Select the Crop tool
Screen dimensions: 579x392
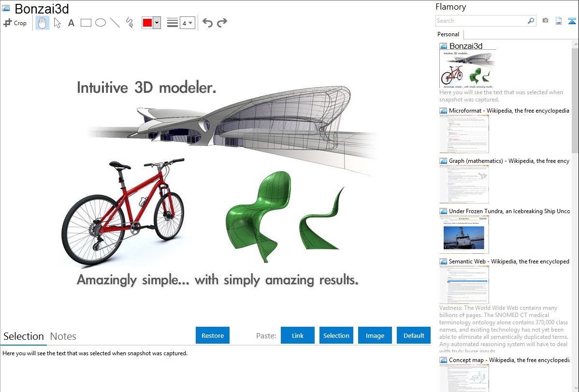(15, 23)
